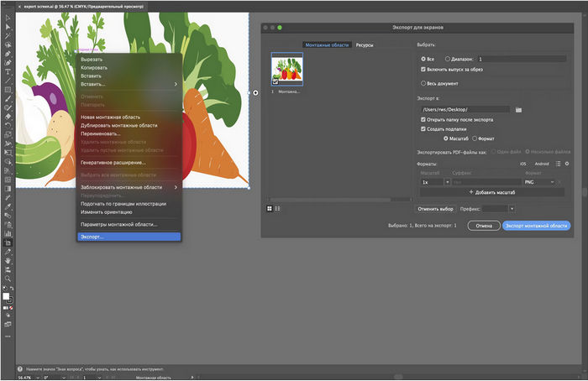
Task: Open the 'Префикс' dropdown arrow
Action: [512, 207]
